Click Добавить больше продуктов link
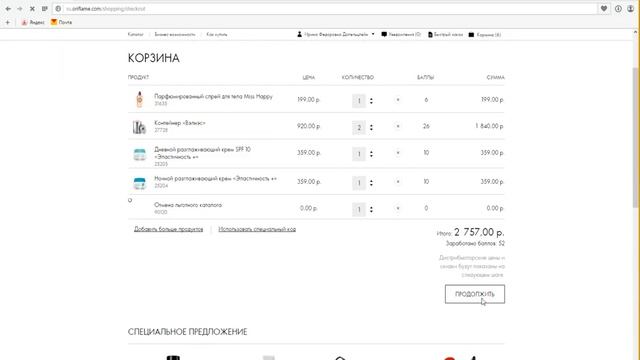 tap(168, 229)
